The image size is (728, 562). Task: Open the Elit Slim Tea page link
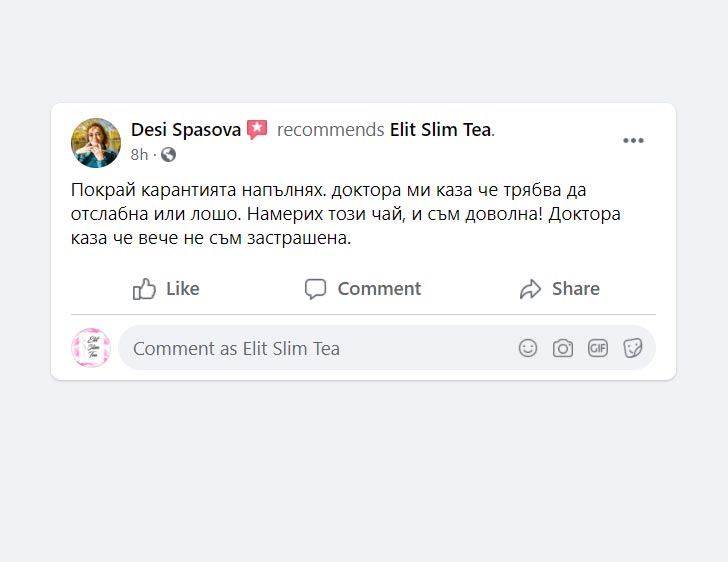pos(440,130)
